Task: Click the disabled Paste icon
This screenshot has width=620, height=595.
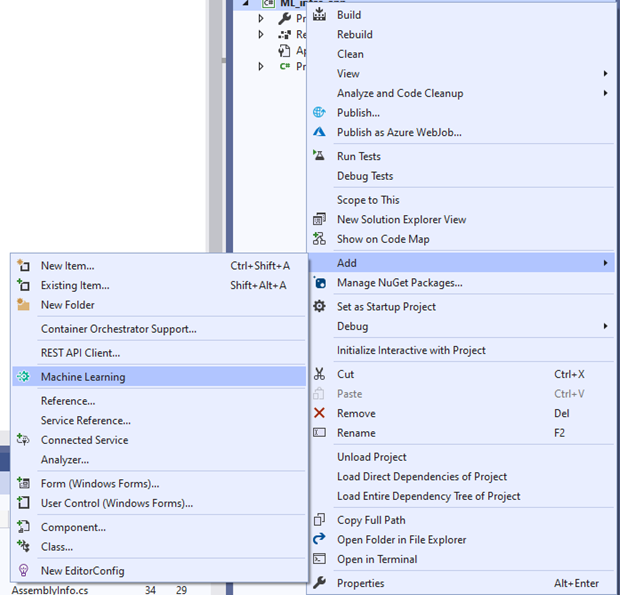Action: (x=319, y=394)
